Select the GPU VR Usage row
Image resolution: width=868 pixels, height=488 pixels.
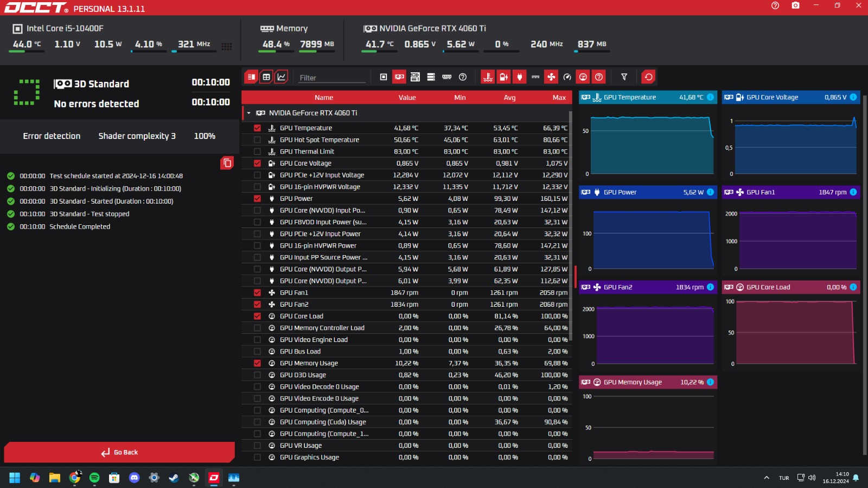tap(407, 446)
